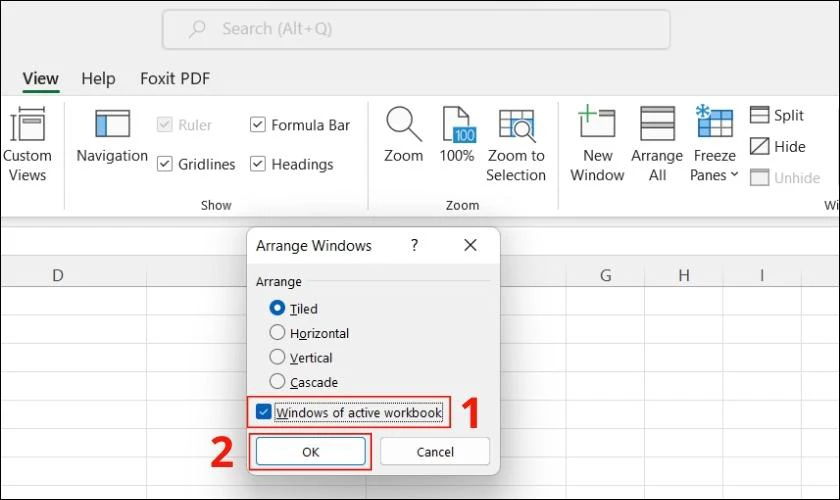Viewport: 840px width, 500px height.
Task: Switch to the View tab
Action: click(x=40, y=79)
